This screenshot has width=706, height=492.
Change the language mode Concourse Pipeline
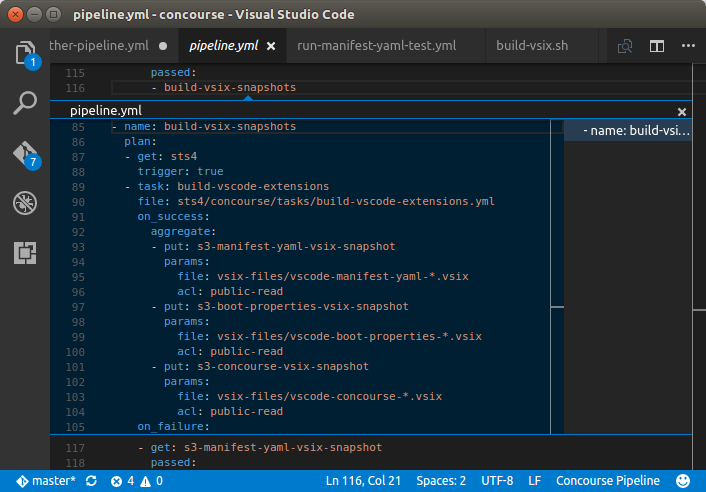(608, 481)
